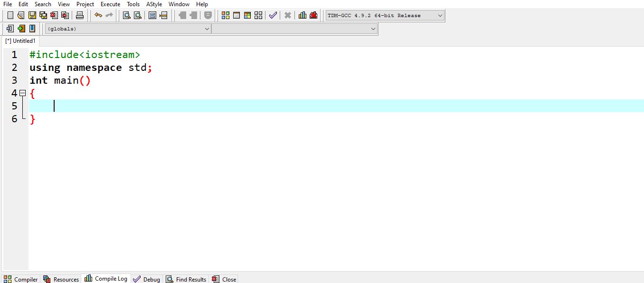Switch to the Compiler bottom tab
The width and height of the screenshot is (644, 283).
[21, 279]
